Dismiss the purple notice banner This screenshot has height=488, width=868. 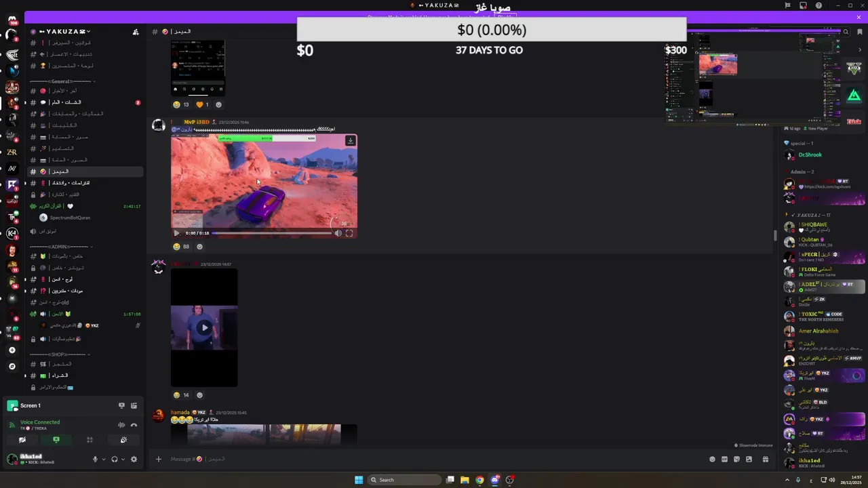[x=859, y=17]
